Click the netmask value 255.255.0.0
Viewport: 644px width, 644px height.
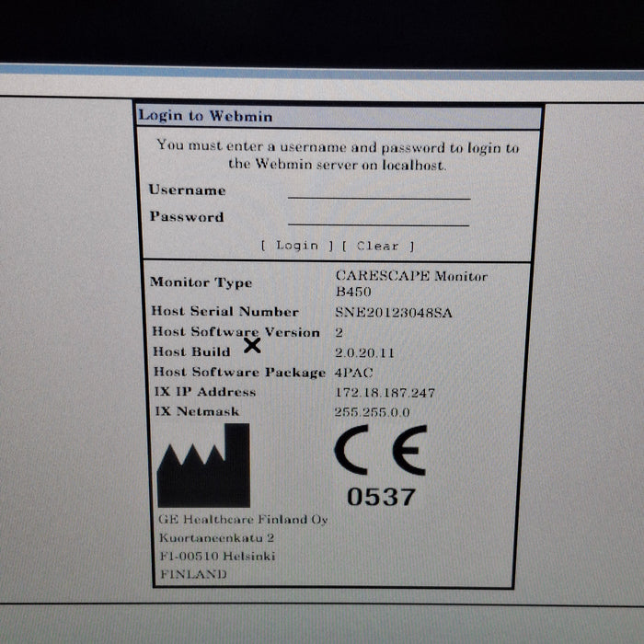click(x=371, y=412)
